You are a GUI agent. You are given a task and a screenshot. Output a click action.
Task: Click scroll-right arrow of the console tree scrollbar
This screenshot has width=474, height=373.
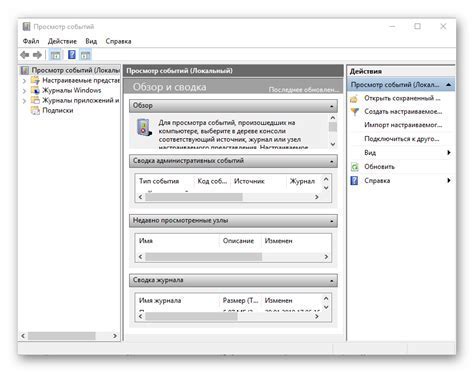coord(115,336)
